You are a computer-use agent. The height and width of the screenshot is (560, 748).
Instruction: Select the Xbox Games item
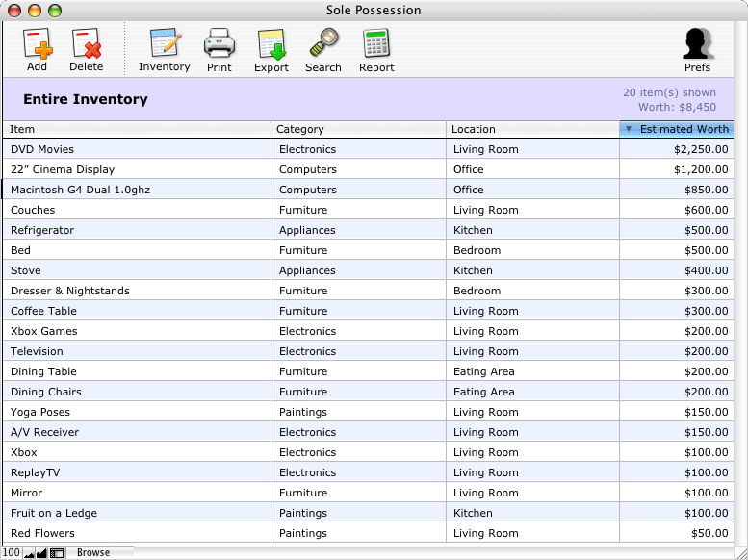click(44, 331)
